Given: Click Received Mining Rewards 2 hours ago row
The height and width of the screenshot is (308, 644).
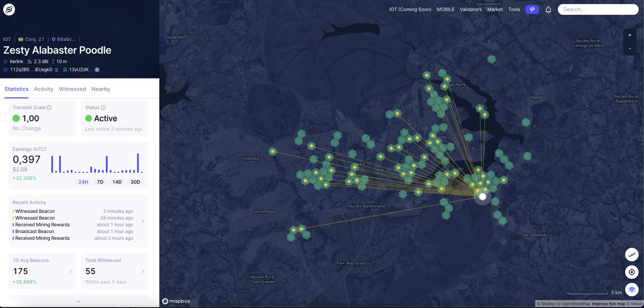Looking at the screenshot, I should click(x=73, y=238).
